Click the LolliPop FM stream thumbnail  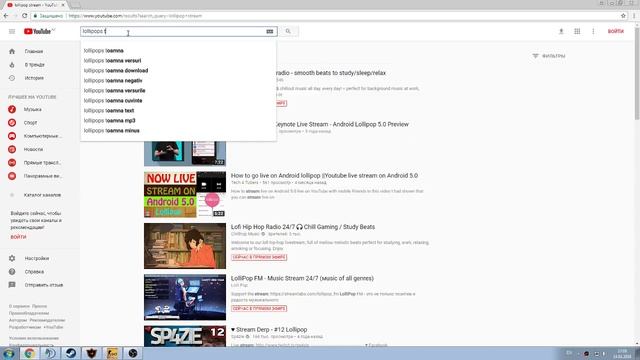coord(184,297)
